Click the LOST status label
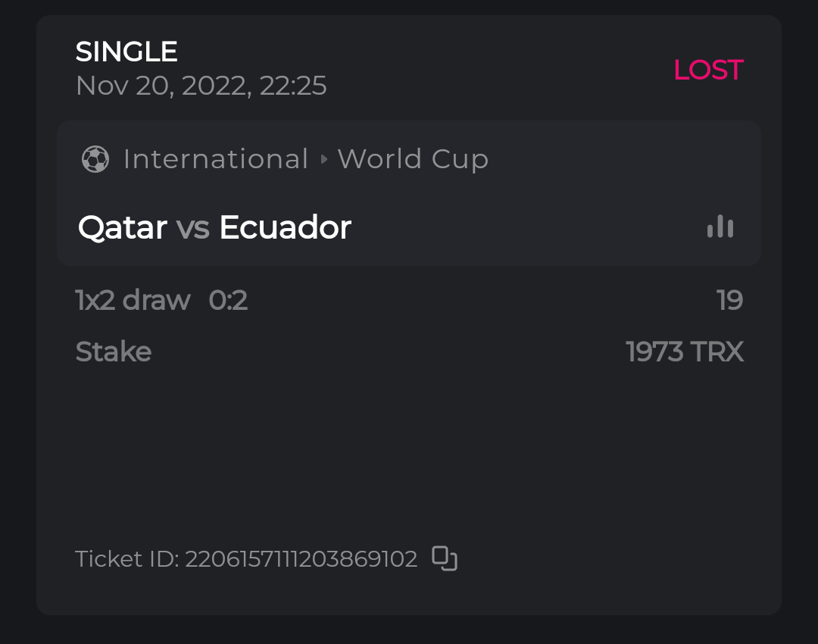 (708, 70)
